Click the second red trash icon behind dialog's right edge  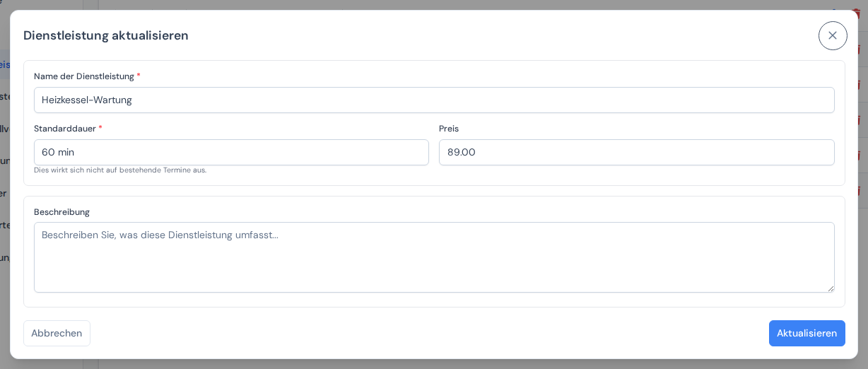(x=860, y=49)
